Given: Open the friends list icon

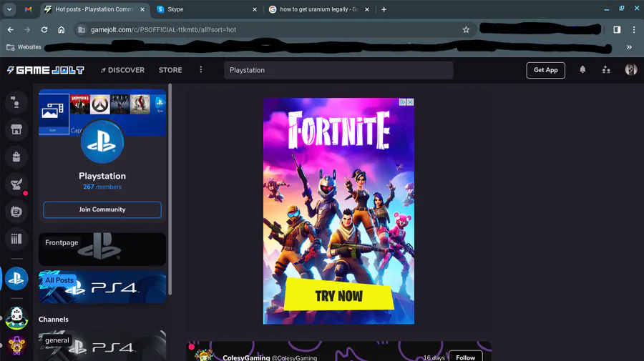Looking at the screenshot, I should coord(606,70).
